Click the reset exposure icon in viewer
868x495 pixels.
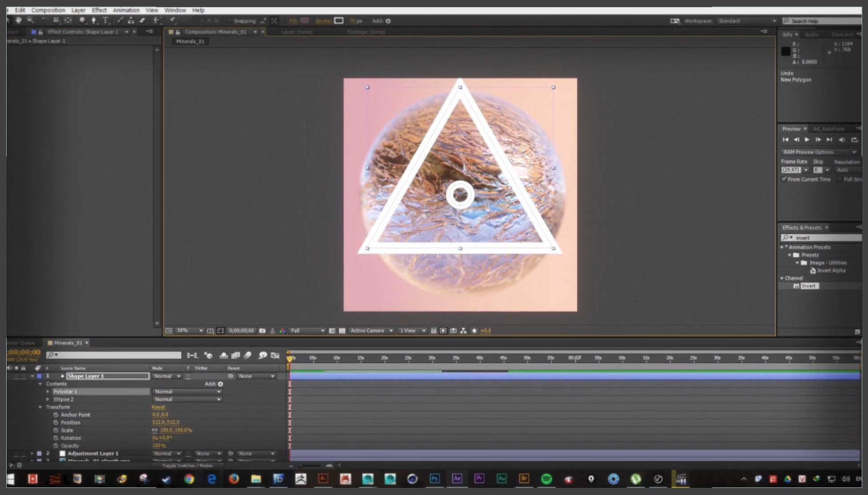click(475, 331)
